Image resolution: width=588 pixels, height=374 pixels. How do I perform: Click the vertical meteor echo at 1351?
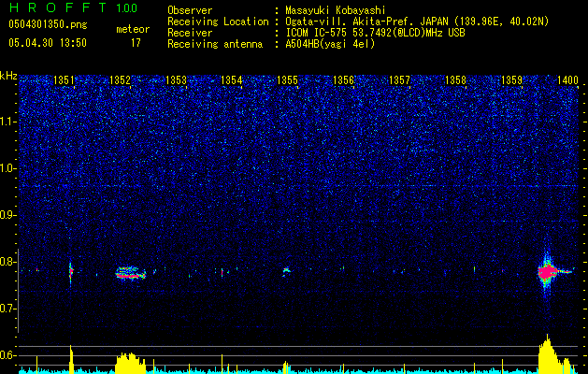pyautogui.click(x=71, y=271)
